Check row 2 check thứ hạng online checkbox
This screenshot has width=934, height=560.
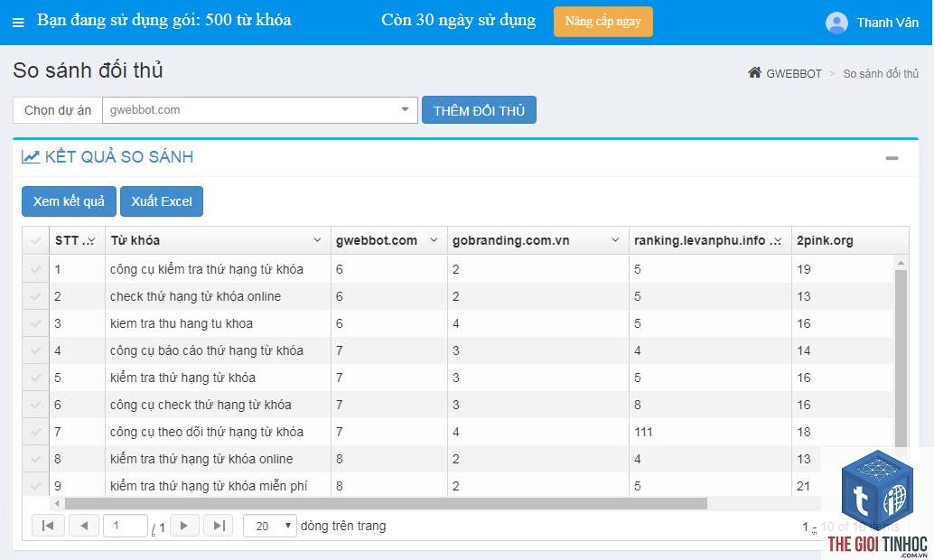(x=36, y=296)
